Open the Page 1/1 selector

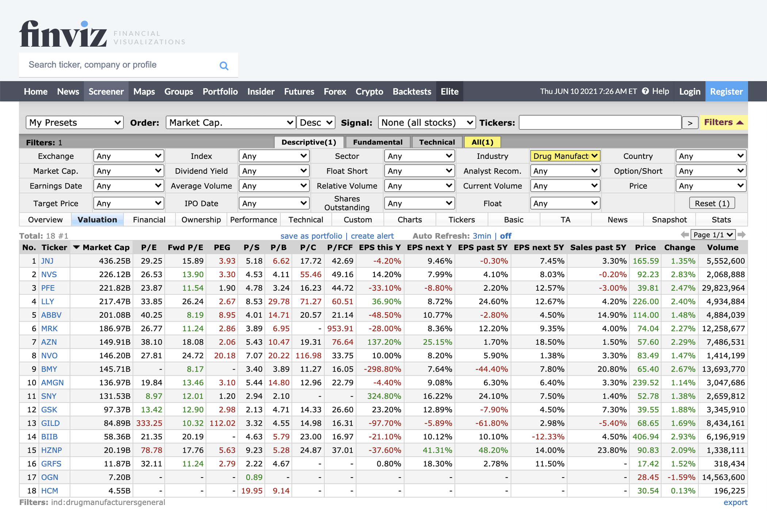click(713, 235)
